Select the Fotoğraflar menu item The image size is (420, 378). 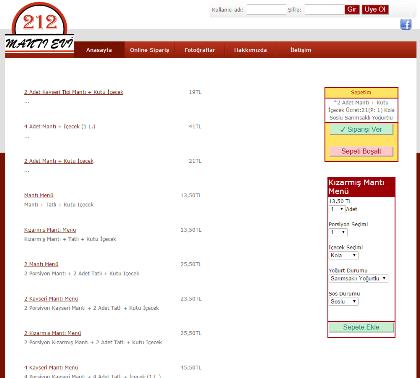pos(199,50)
